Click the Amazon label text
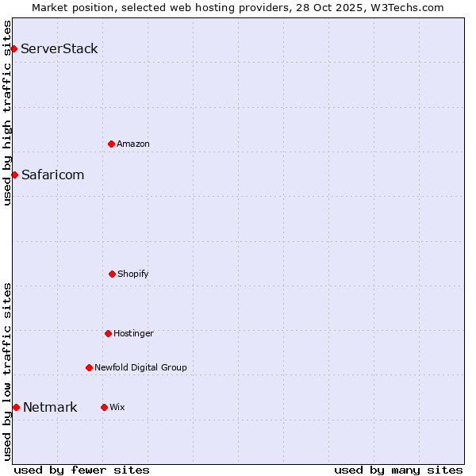The image size is (476, 476). coord(133,144)
